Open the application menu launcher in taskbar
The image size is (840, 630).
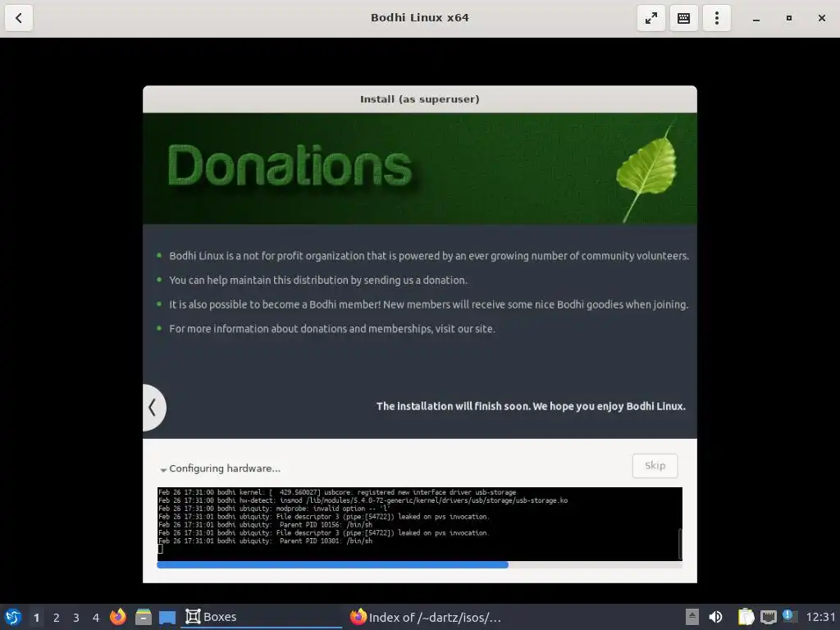coord(13,617)
